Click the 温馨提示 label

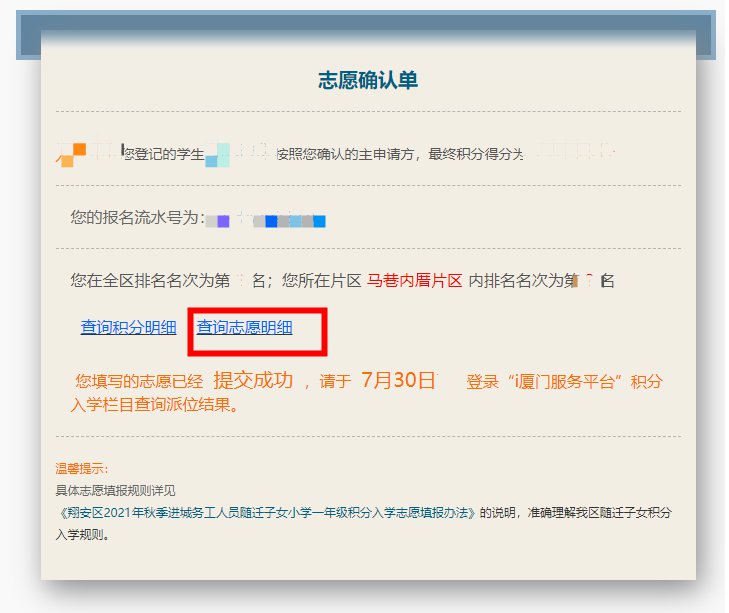click(82, 468)
